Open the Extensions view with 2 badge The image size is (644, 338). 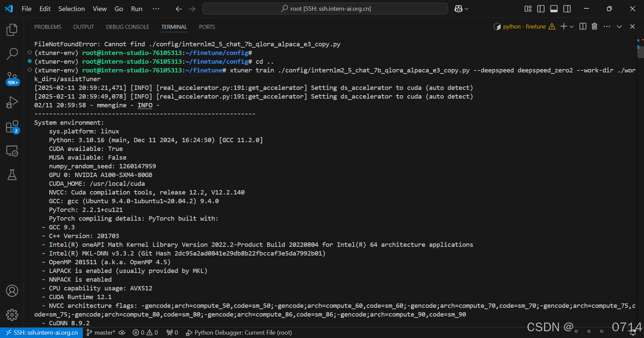(x=12, y=127)
